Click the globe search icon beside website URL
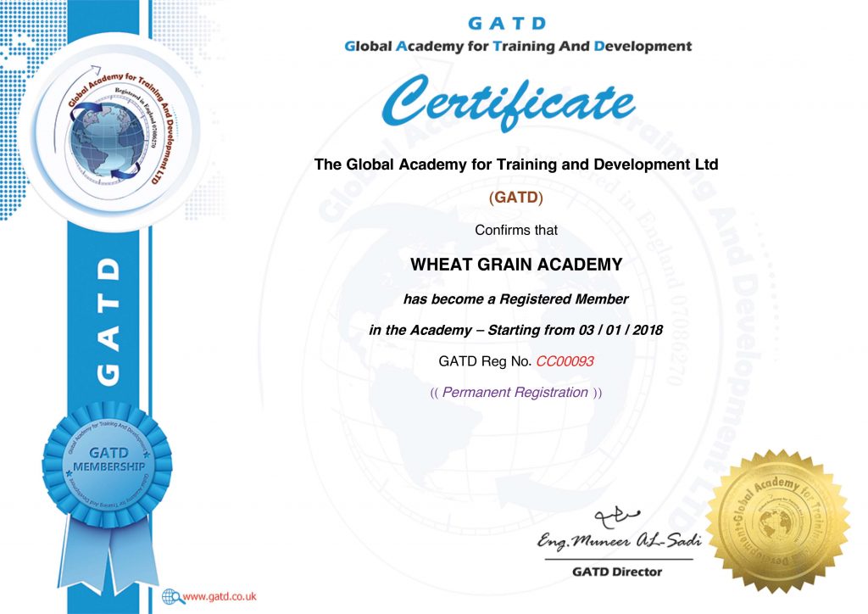 (170, 595)
